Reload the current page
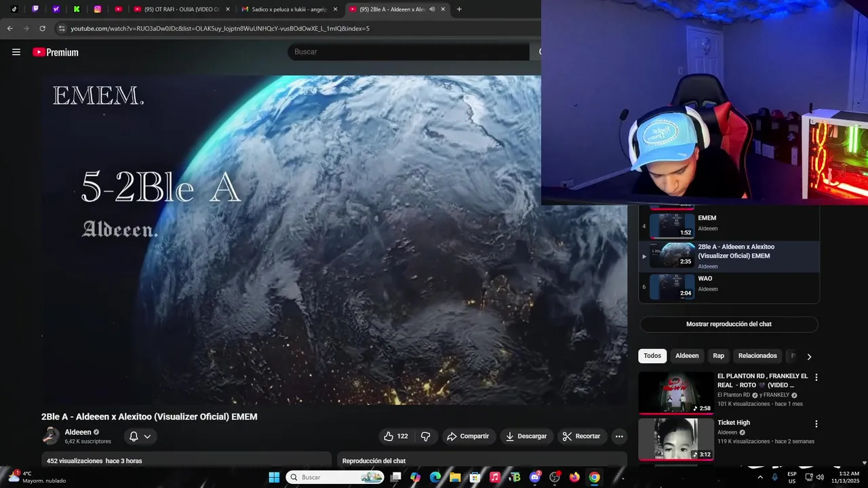Screen dimensions: 868x488 (42, 28)
